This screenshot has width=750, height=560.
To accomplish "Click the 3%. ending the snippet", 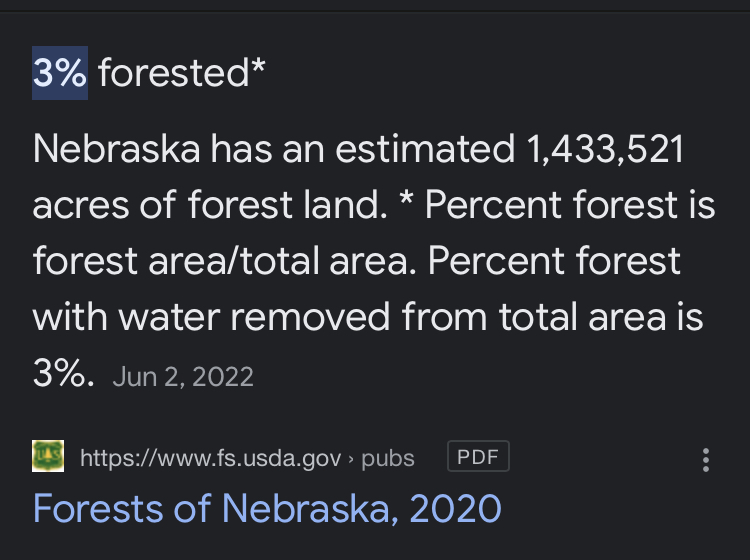I will [x=64, y=373].
